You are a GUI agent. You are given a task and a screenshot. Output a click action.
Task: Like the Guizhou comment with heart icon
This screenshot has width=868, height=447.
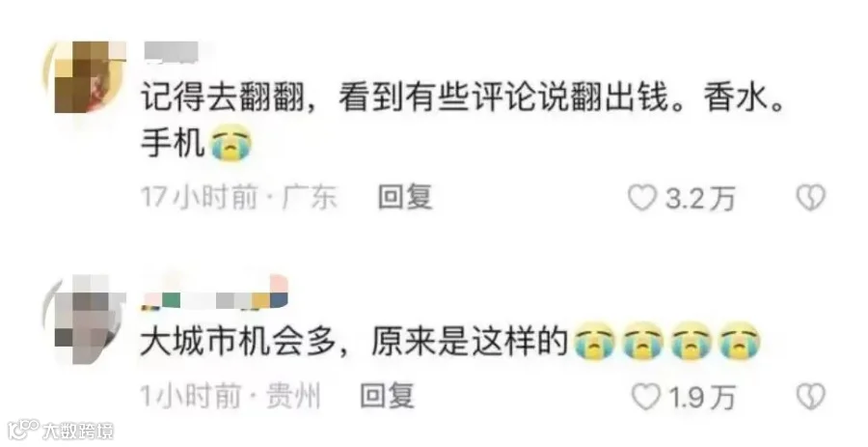click(646, 397)
